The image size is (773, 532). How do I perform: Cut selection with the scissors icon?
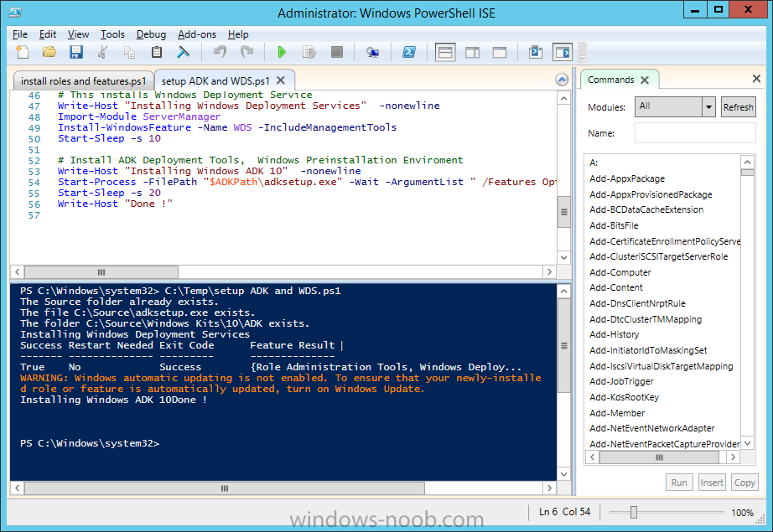coord(102,52)
